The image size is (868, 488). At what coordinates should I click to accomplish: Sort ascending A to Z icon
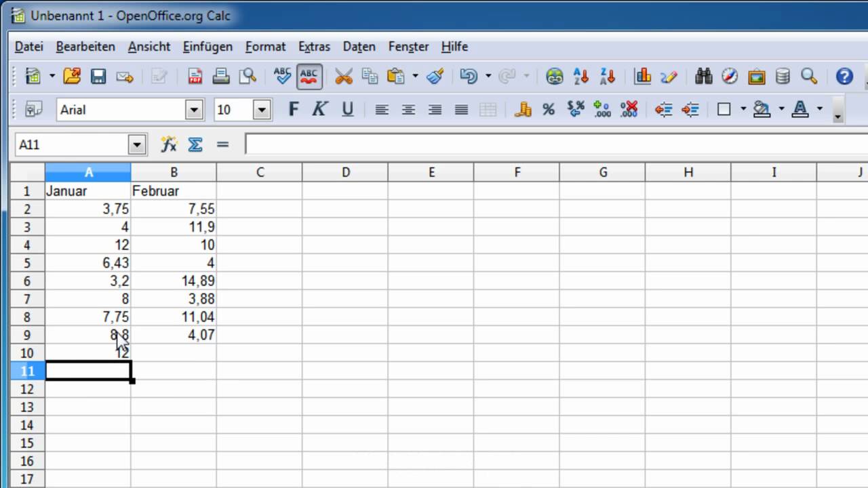coord(581,76)
